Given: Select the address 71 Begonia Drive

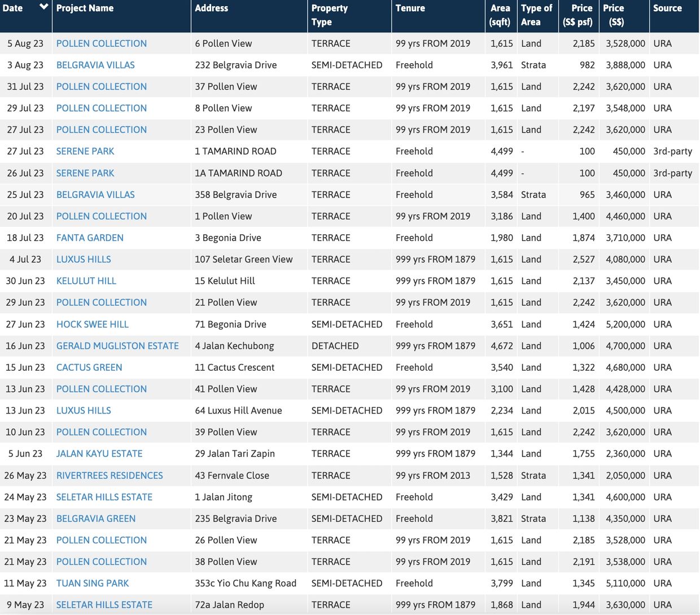Looking at the screenshot, I should tap(230, 324).
